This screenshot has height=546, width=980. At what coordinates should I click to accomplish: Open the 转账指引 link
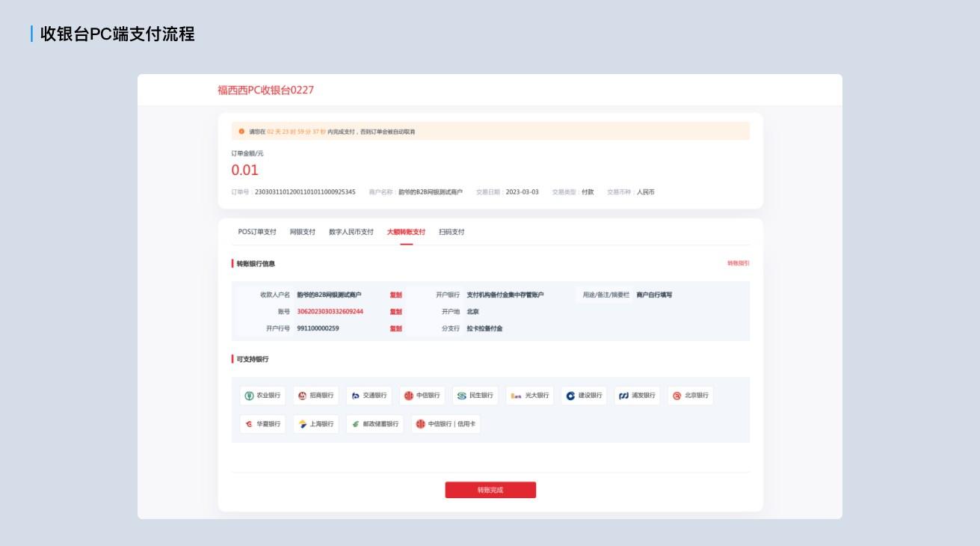click(x=738, y=263)
